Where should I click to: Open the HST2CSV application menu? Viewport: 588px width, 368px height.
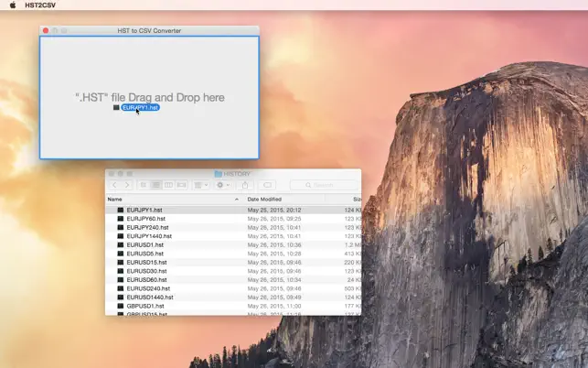tap(42, 5)
